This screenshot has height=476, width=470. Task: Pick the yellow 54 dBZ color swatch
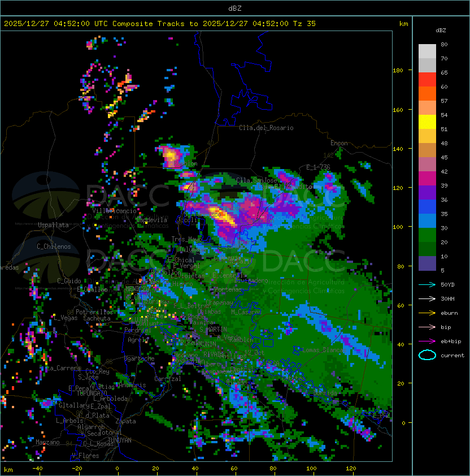[x=427, y=122]
